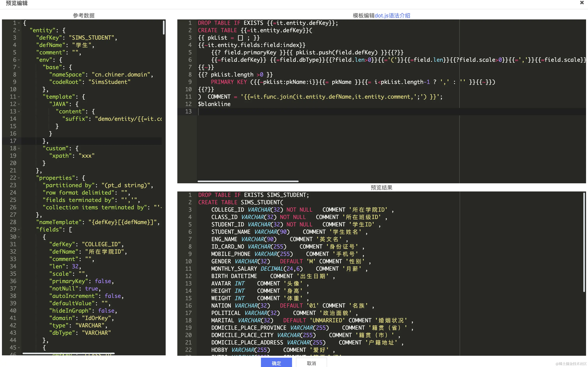Collapse the "properties" block fold arrow

19,178
